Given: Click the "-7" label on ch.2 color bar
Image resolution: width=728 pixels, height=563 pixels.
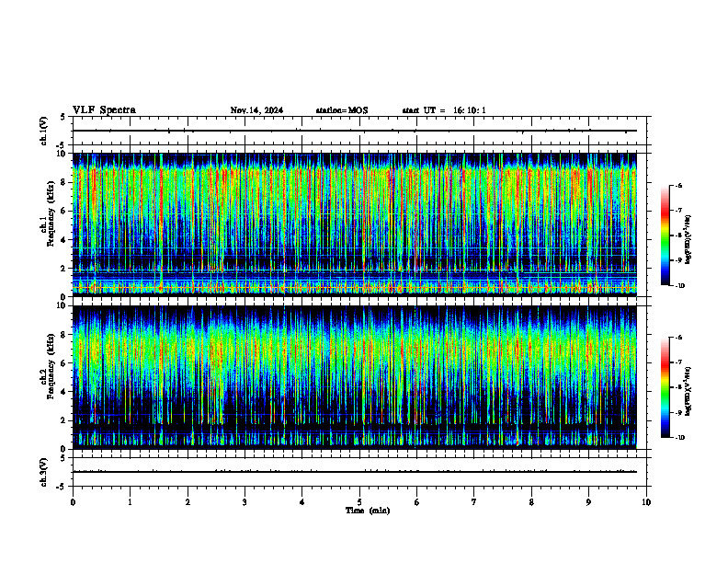Looking at the screenshot, I should (x=678, y=362).
